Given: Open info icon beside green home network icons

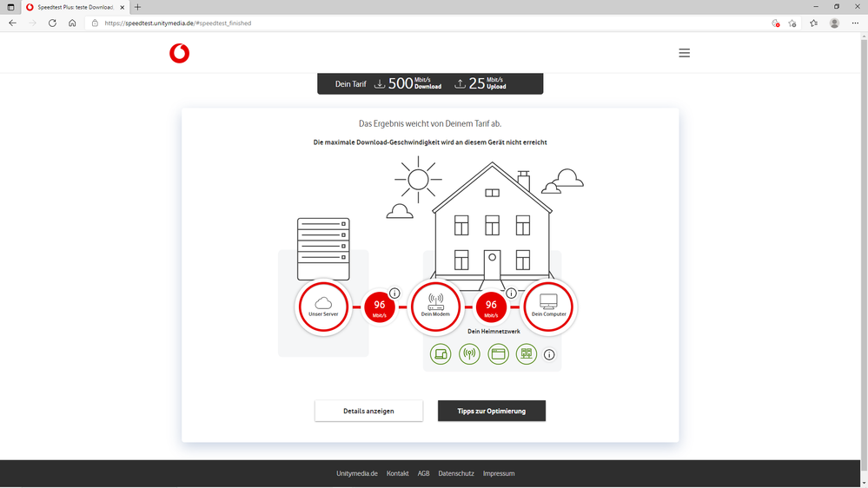Looking at the screenshot, I should 549,354.
